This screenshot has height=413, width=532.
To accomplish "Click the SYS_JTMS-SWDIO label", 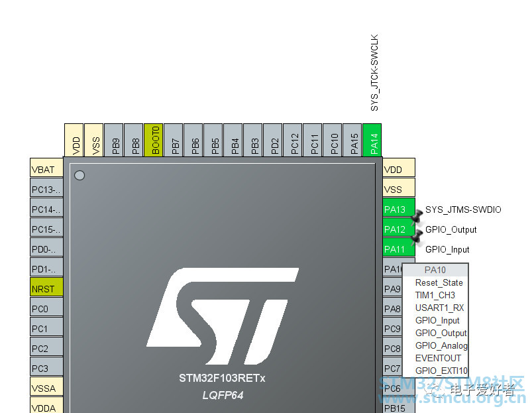I will 463,209.
